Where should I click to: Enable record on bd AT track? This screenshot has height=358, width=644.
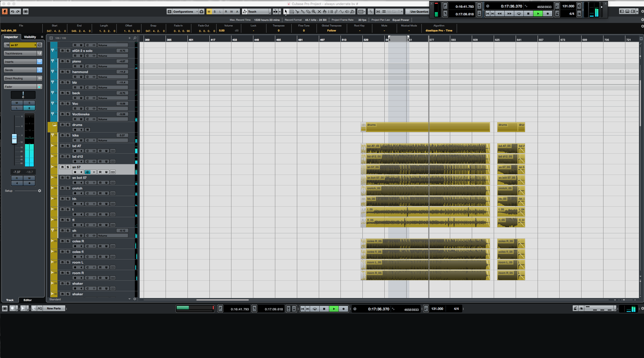tap(75, 151)
